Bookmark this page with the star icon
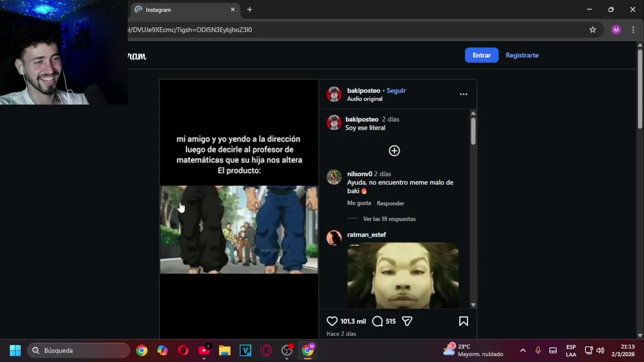The width and height of the screenshot is (644, 362). (x=593, y=30)
